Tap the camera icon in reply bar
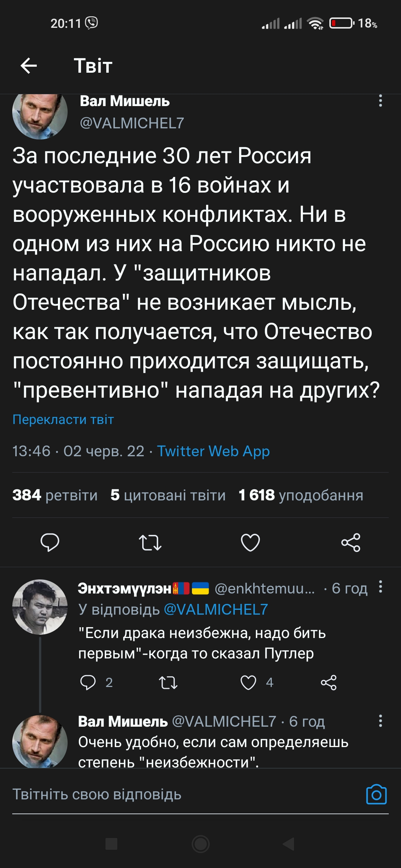Image resolution: width=401 pixels, height=868 pixels. pos(376,795)
